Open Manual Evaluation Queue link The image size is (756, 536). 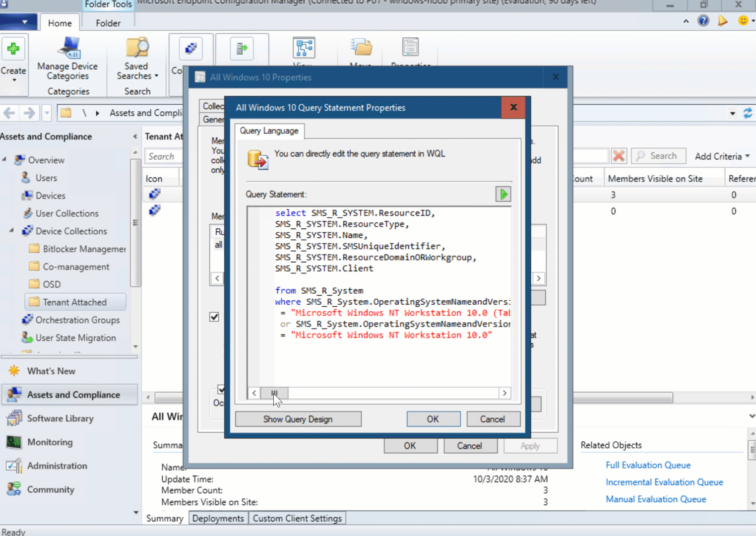[x=656, y=499]
